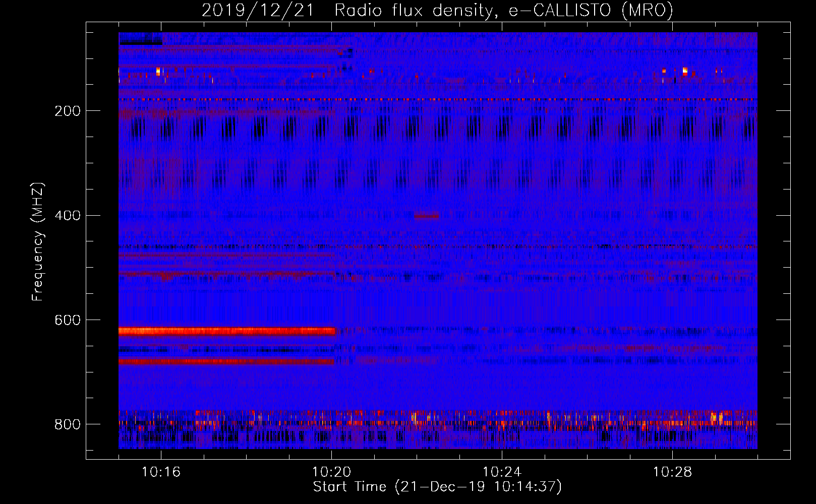Image resolution: width=816 pixels, height=504 pixels.
Task: Click the 10:20 time tick label
Action: (x=331, y=472)
